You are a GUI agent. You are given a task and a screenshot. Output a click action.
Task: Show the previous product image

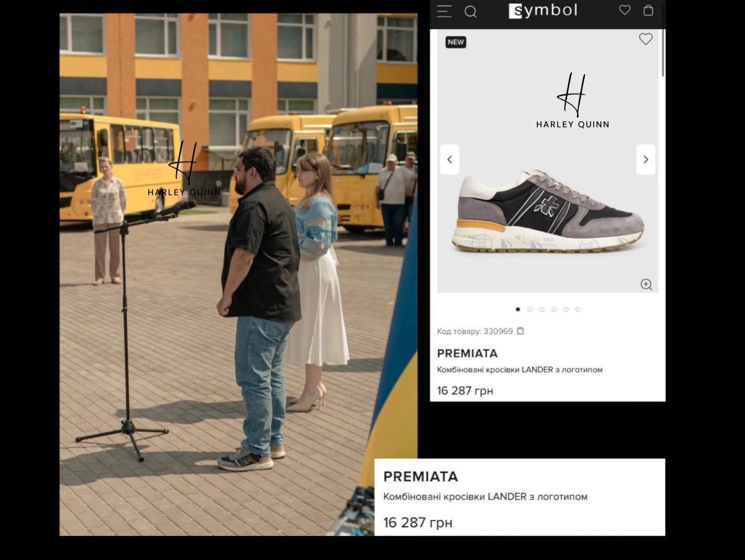pos(450,159)
